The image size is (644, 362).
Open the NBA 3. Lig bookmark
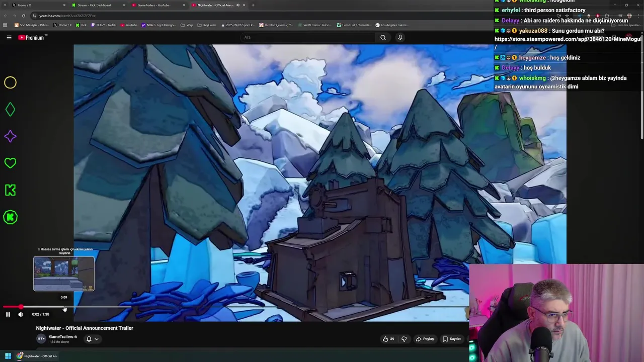pyautogui.click(x=158, y=25)
